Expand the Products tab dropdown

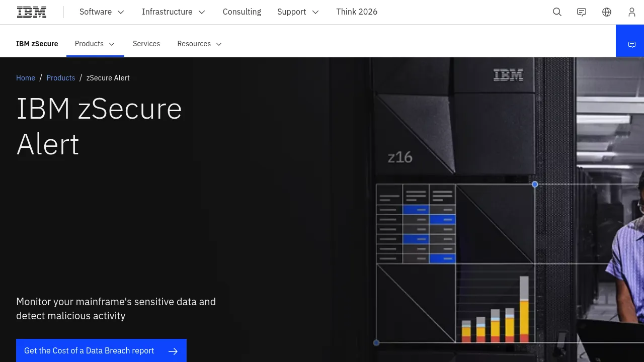(95, 44)
